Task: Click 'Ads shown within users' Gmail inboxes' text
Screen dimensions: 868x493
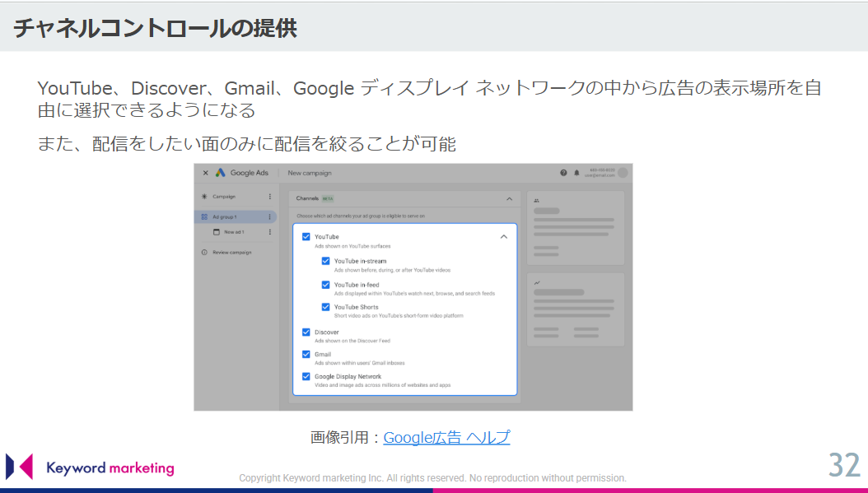Action: [360, 363]
